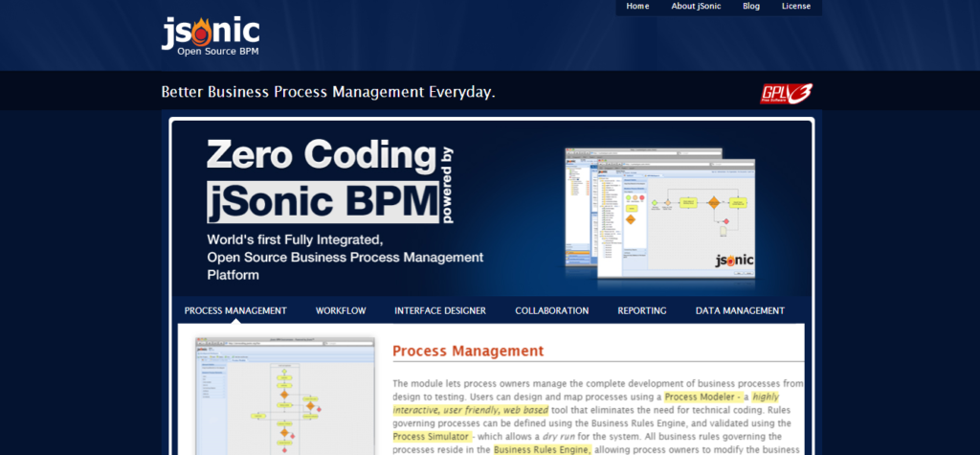Switch to the Workflow tab
The height and width of the screenshot is (455, 980).
click(341, 310)
